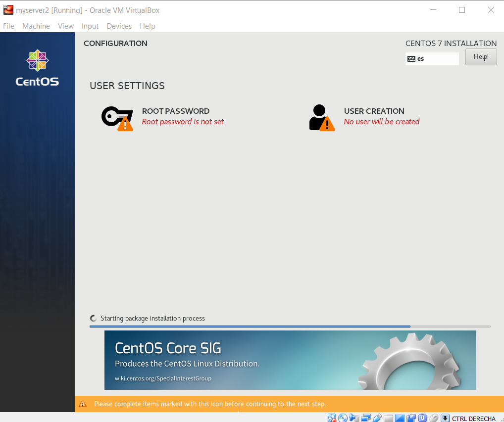Viewport: 504px width, 422px height.
Task: Click the CONFIGURATION heading
Action: click(115, 44)
